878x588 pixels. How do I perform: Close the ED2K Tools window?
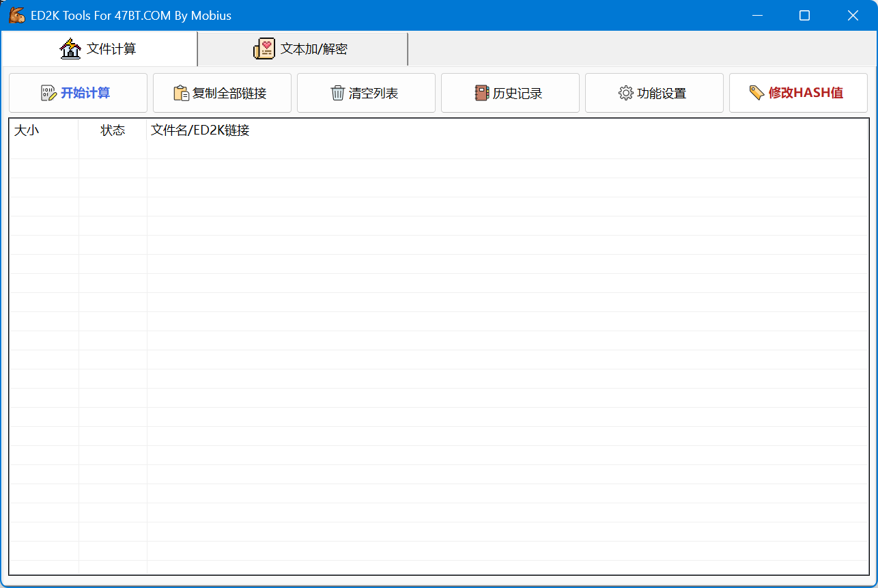(853, 15)
